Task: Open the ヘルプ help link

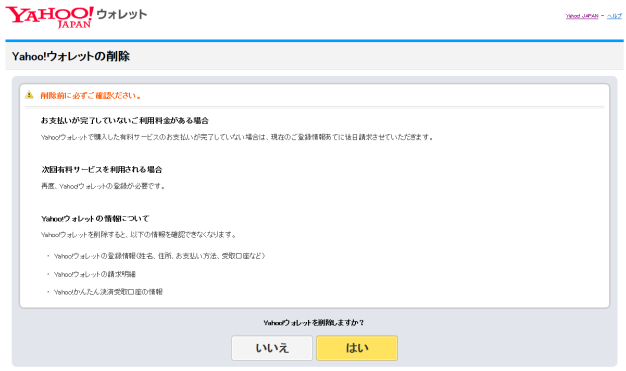Action: 614,16
